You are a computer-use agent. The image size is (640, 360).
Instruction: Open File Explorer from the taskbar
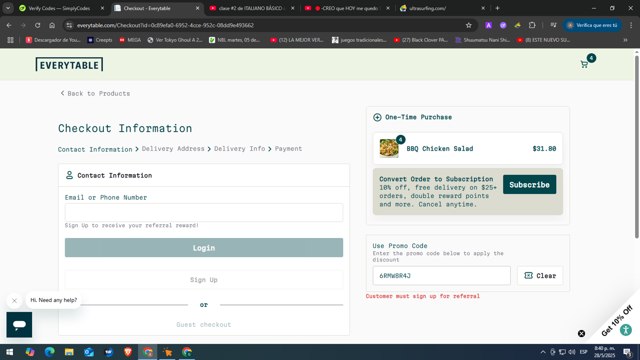pos(69,352)
